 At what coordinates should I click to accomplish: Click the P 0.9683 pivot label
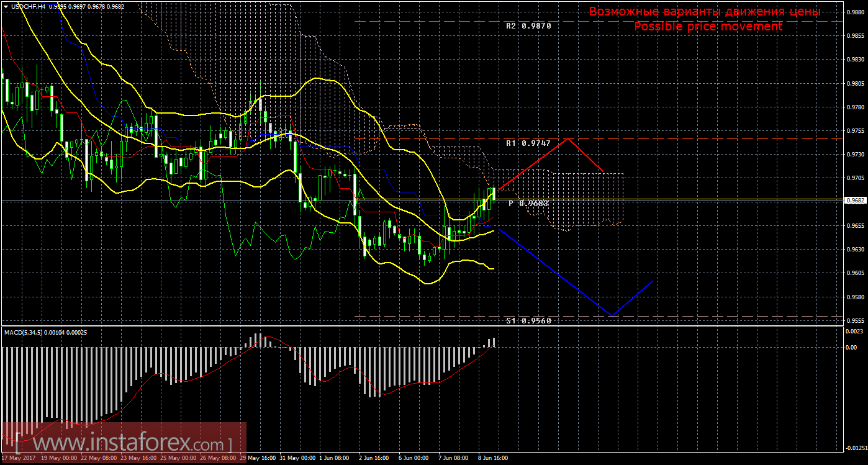[528, 204]
